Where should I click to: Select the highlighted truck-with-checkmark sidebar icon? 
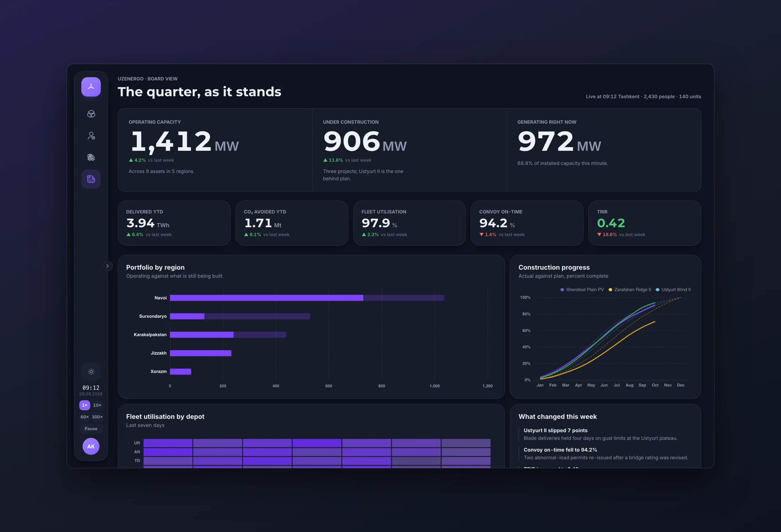[91, 179]
